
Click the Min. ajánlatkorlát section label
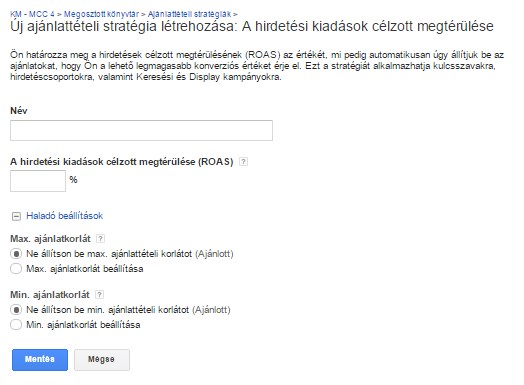pos(50,294)
